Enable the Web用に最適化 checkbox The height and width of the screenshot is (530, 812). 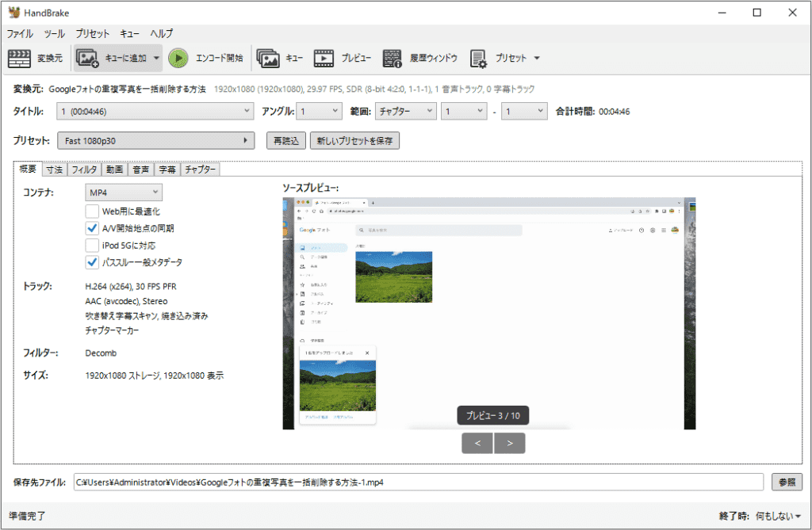[x=93, y=211]
